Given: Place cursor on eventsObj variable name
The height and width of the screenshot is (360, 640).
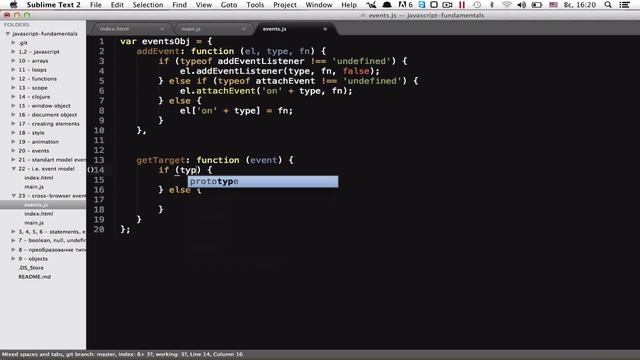Looking at the screenshot, I should tap(166, 41).
